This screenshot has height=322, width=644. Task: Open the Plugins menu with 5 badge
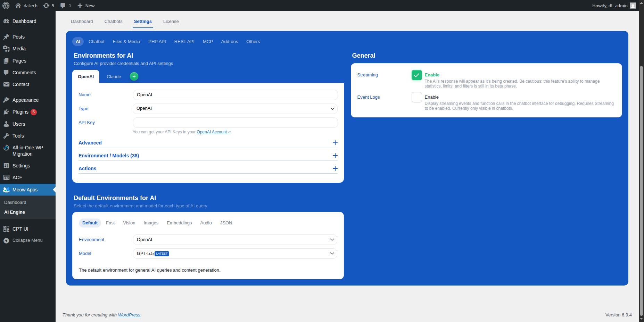pyautogui.click(x=28, y=112)
